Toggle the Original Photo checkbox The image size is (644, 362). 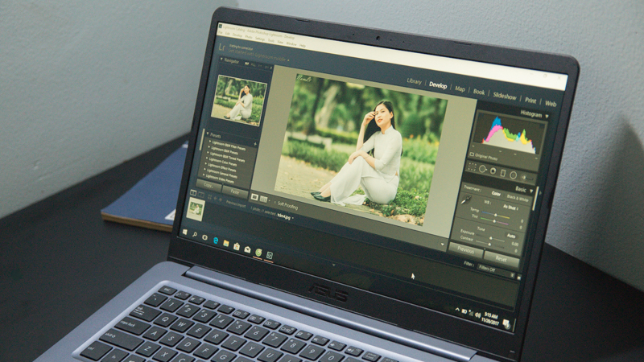[x=472, y=154]
